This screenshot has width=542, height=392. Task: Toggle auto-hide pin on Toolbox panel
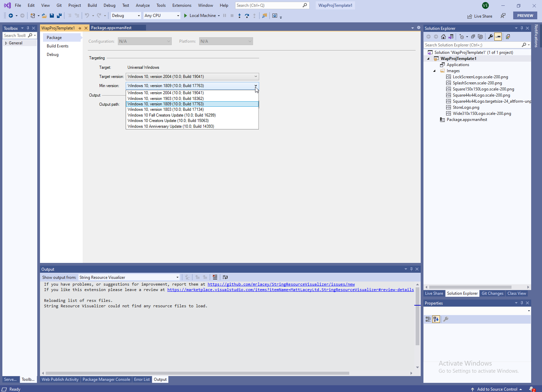pos(28,28)
